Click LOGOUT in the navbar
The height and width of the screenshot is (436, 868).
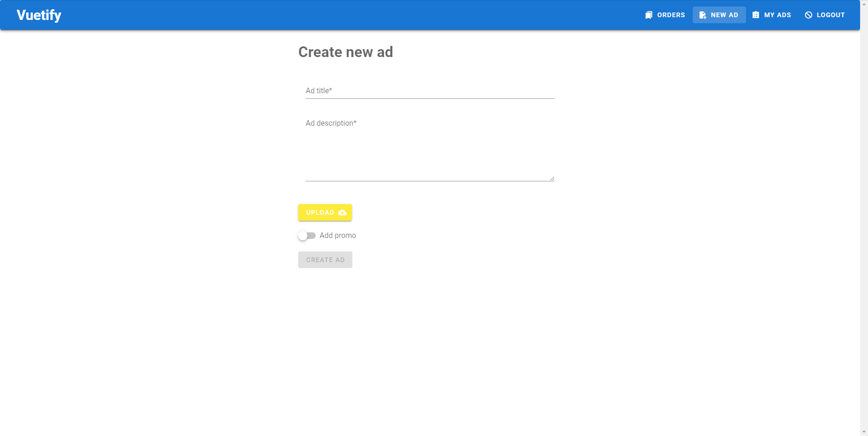(x=825, y=15)
